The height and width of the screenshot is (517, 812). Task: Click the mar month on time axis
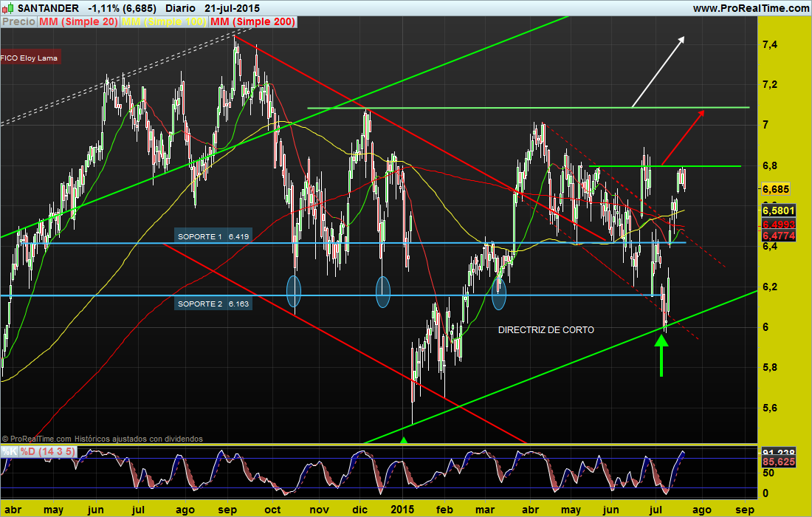pyautogui.click(x=485, y=510)
